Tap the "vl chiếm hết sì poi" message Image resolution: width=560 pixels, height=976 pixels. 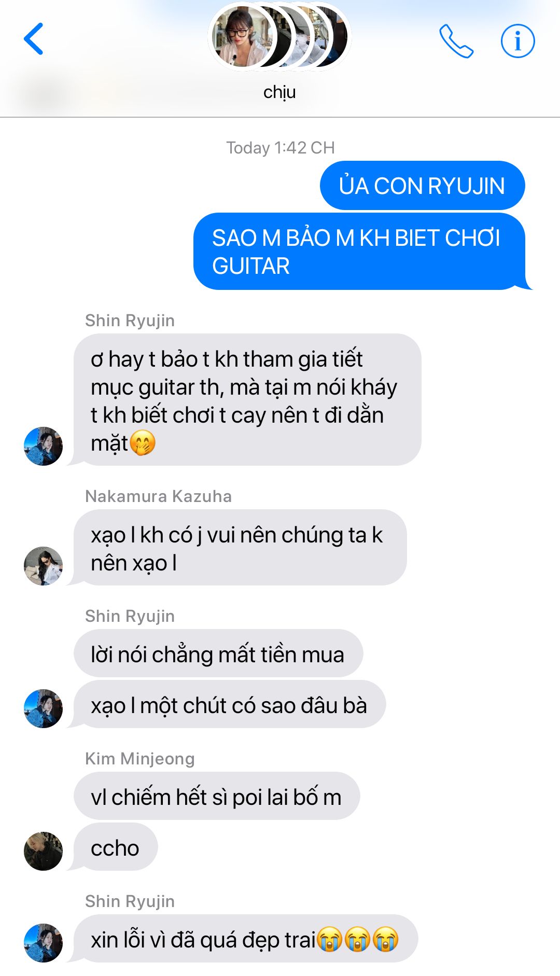(217, 796)
